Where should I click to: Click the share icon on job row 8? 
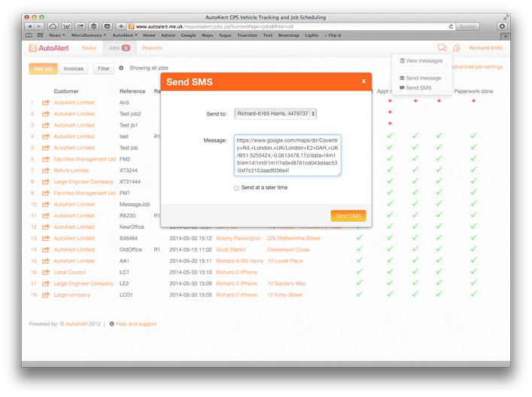(x=45, y=182)
